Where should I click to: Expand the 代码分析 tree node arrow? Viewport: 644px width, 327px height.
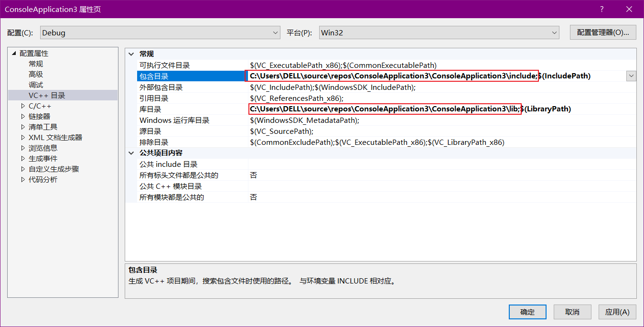23,179
